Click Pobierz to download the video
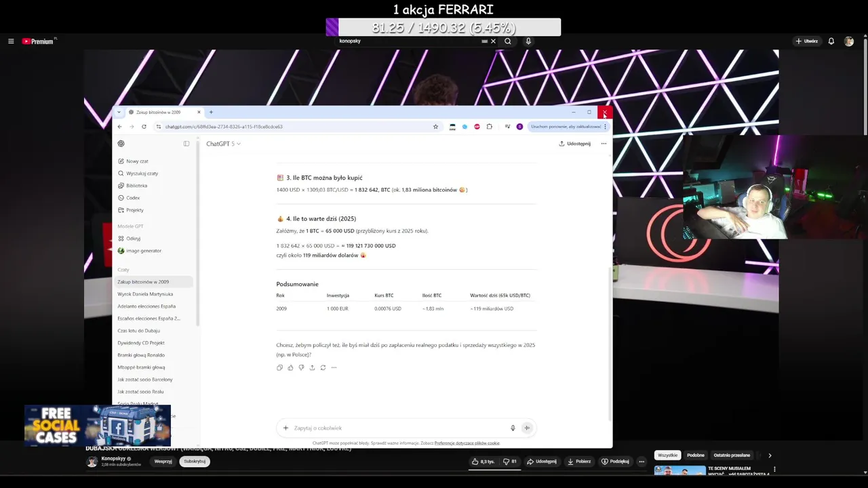The width and height of the screenshot is (868, 488). pos(579,462)
